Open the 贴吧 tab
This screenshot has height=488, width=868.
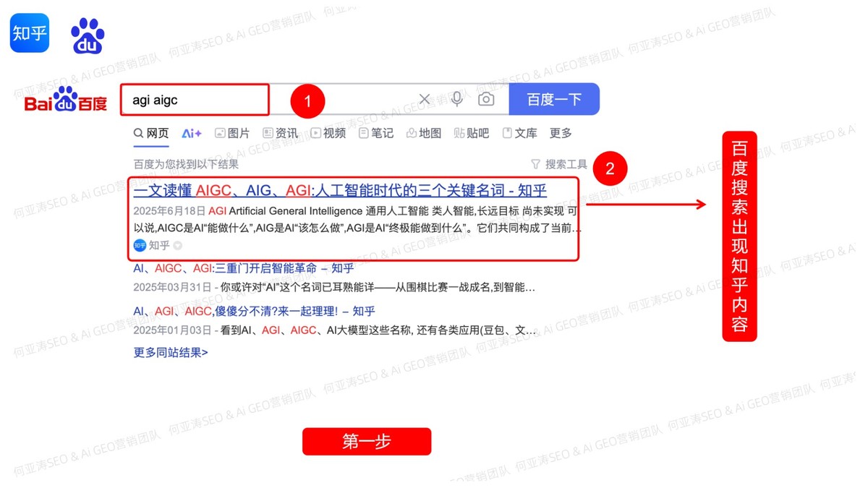click(x=472, y=133)
